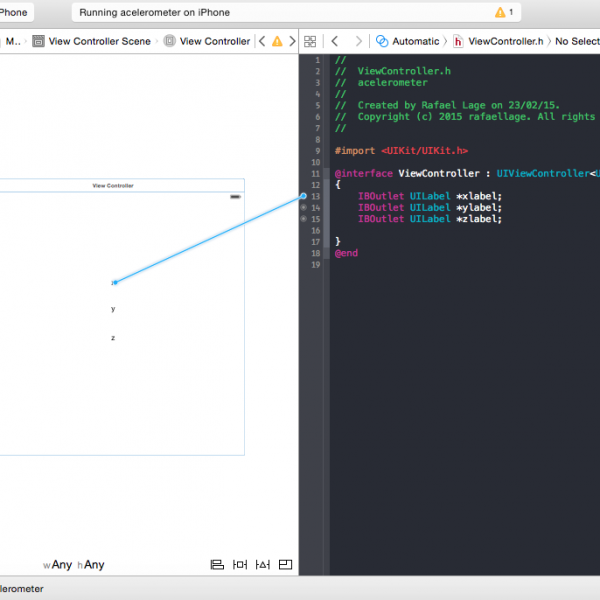The width and height of the screenshot is (600, 600).
Task: Open the View Controller breadcrumb item
Action: [x=207, y=41]
